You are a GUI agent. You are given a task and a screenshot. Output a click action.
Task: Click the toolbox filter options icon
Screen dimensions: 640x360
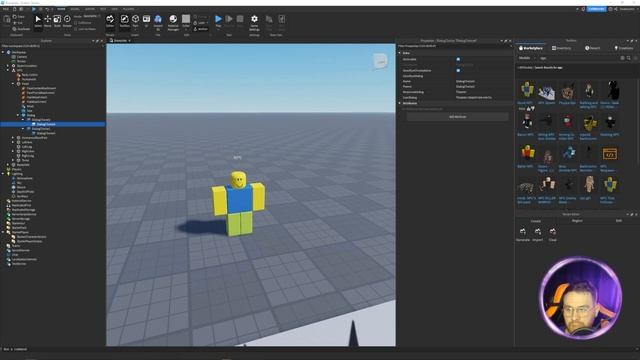click(636, 58)
